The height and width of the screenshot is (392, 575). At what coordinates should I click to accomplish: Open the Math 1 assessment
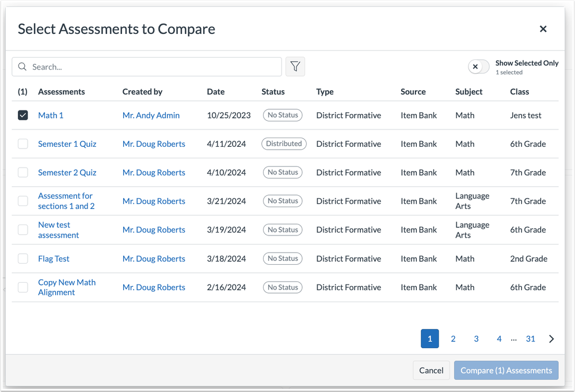pos(51,115)
